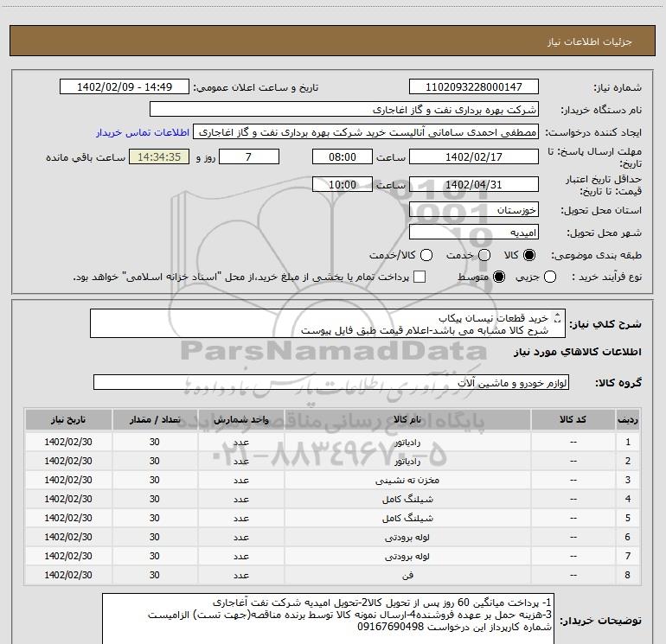Select شیلنگ کامل in row 4
666x644 pixels.
[x=407, y=500]
